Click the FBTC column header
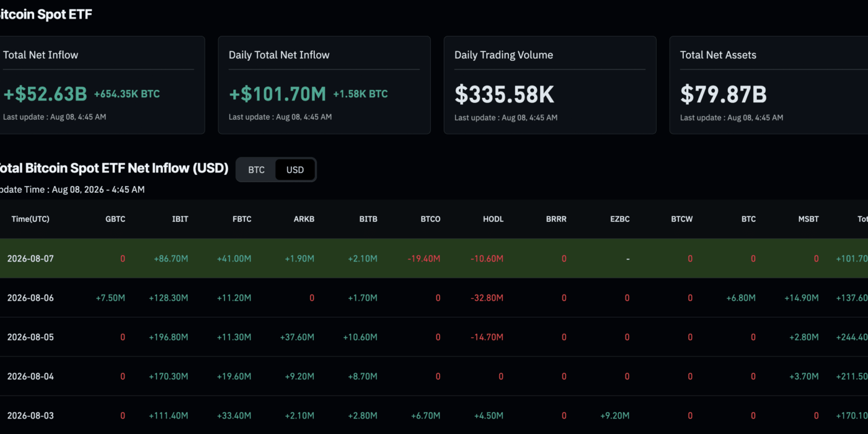Screen dimensions: 868x434 (242, 219)
